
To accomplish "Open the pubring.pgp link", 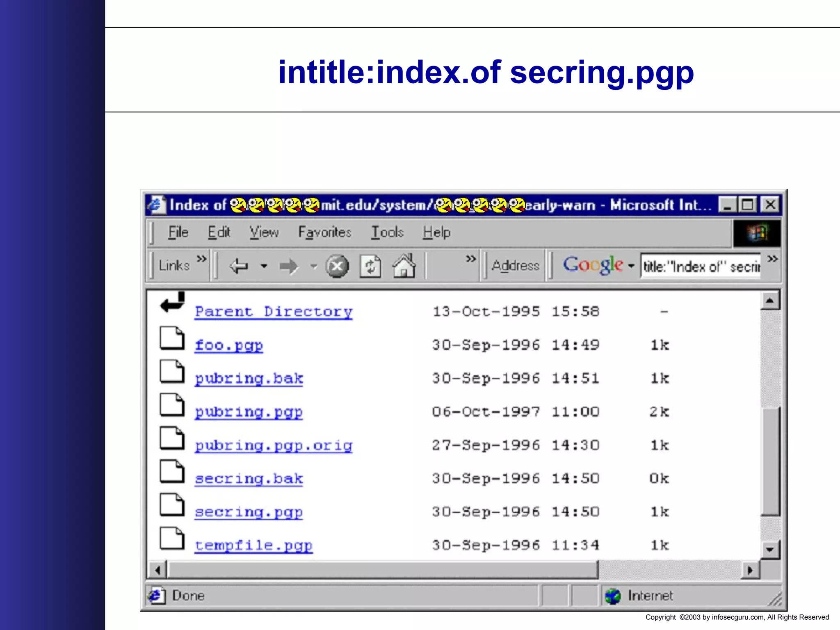I will pos(249,412).
